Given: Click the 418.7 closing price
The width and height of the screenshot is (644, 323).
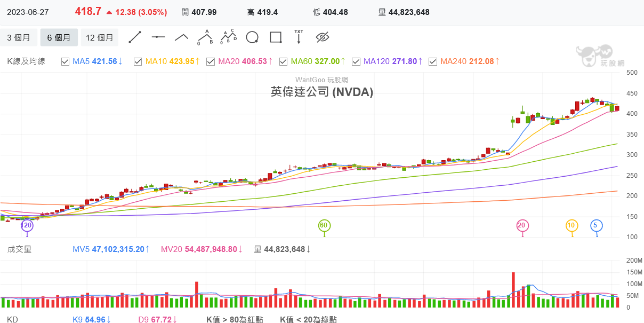Looking at the screenshot, I should point(88,12).
